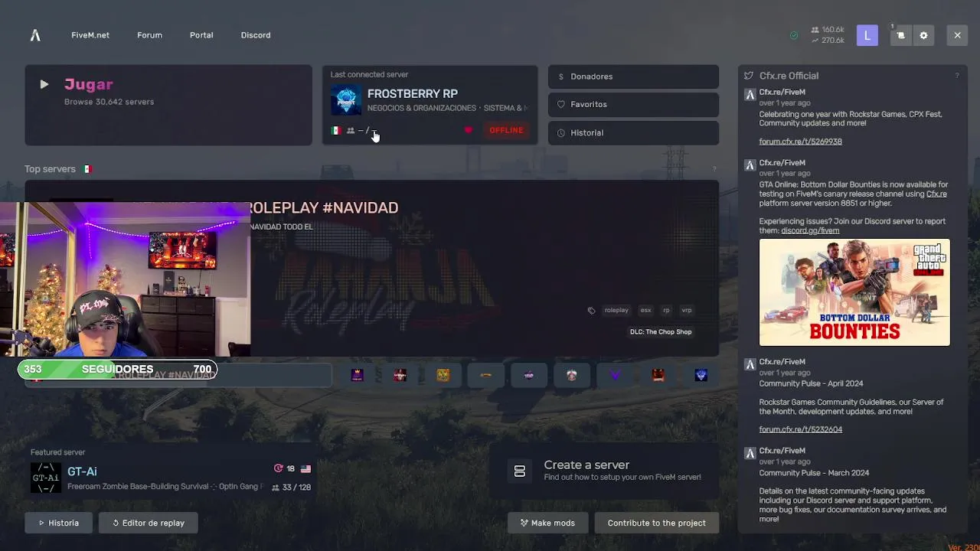The height and width of the screenshot is (551, 980).
Task: Open the forum.cfx.re/t/5269938 link
Action: point(800,142)
